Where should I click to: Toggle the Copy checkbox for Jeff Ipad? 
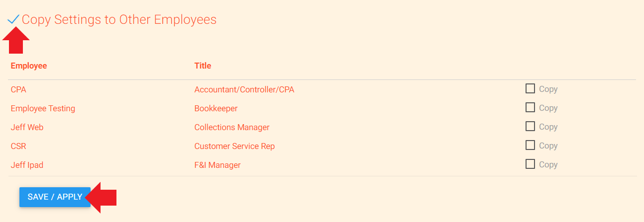click(531, 164)
